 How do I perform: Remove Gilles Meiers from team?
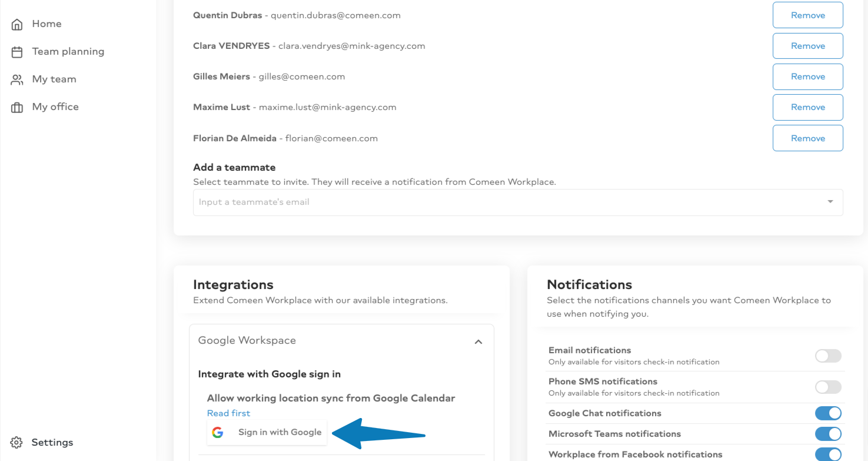(x=807, y=77)
